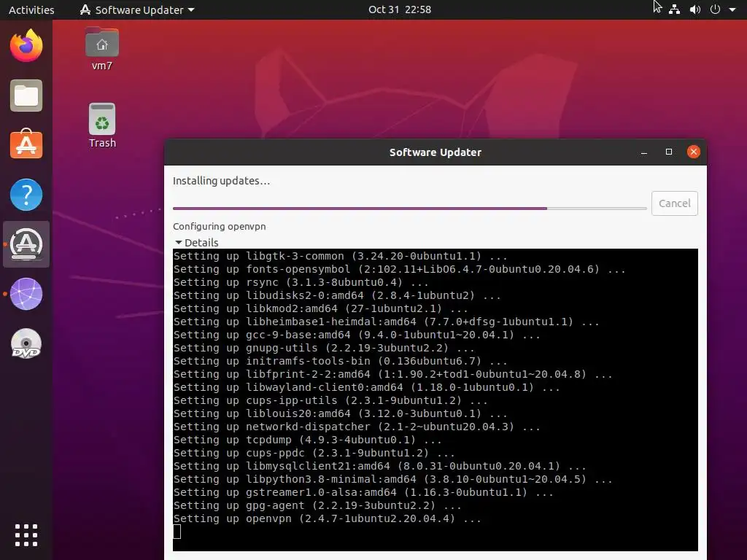Open the Help icon in dock
Image resolution: width=747 pixels, height=560 pixels.
pyautogui.click(x=26, y=195)
